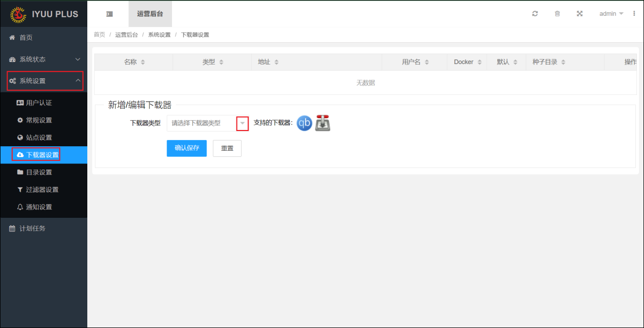Click the 确认保存 button
Screen dimensions: 644x328
(187, 148)
